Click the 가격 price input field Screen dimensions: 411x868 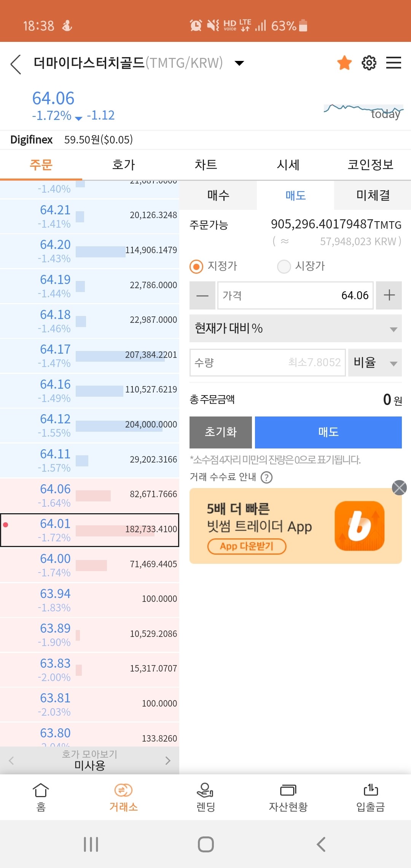pos(295,295)
